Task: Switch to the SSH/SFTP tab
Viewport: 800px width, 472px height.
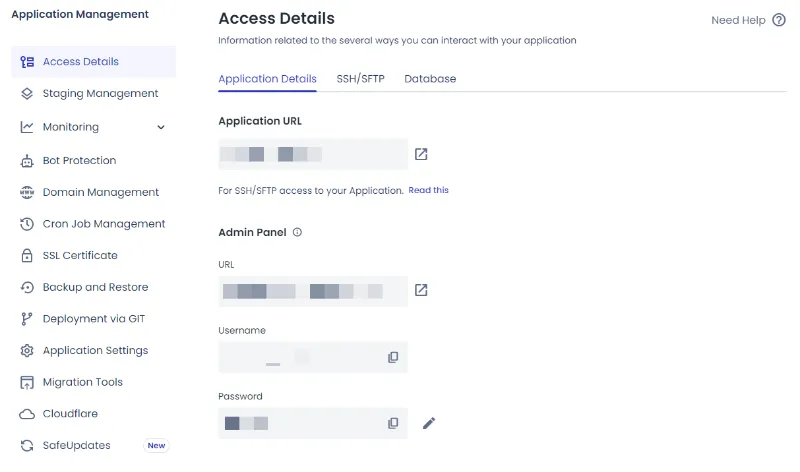Action: [360, 79]
